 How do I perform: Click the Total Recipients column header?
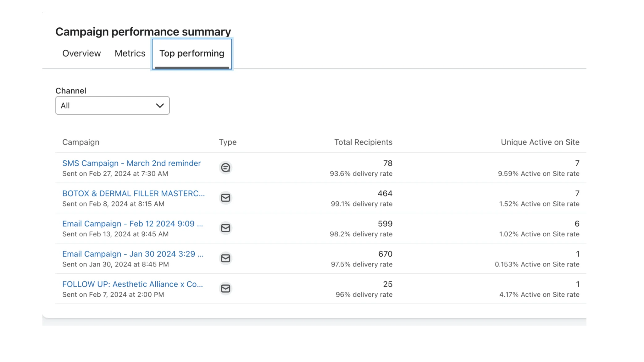pyautogui.click(x=363, y=142)
